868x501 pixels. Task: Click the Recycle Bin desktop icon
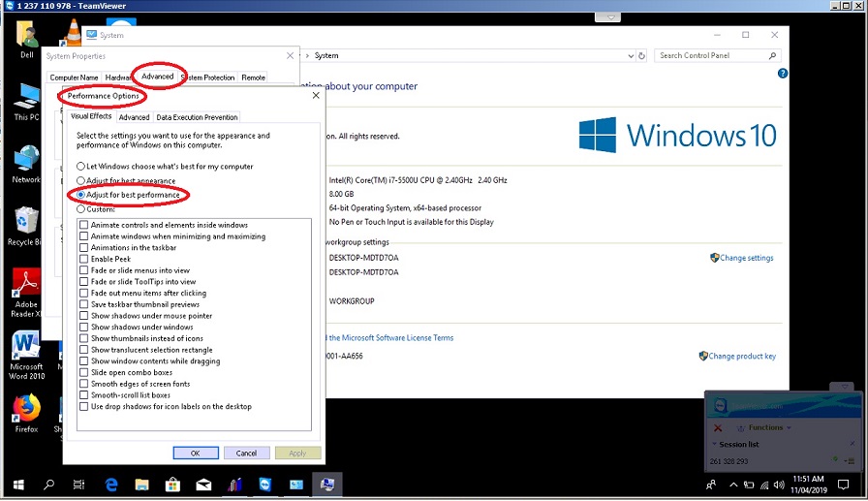coord(26,222)
